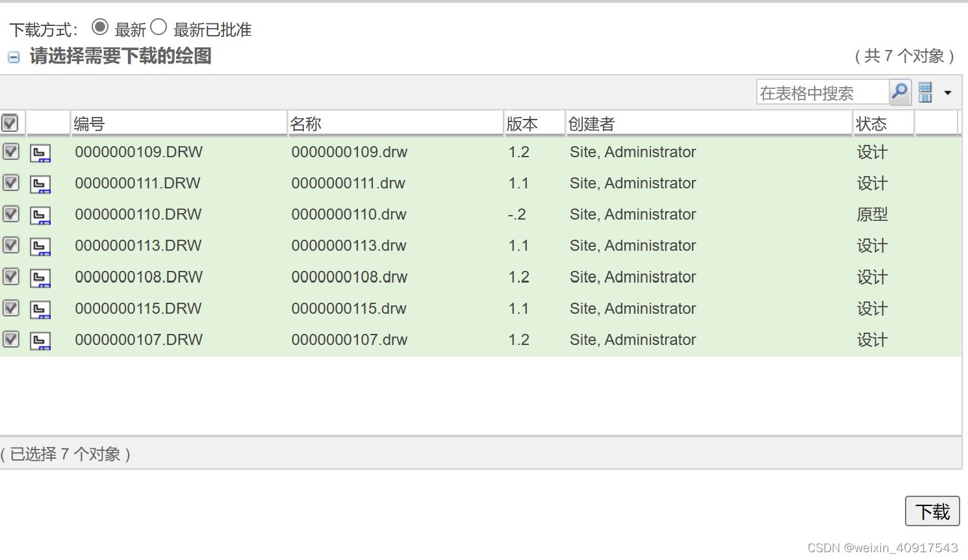
Task: Uncheck the row 0000000110.DRW checkbox
Action: [x=11, y=214]
